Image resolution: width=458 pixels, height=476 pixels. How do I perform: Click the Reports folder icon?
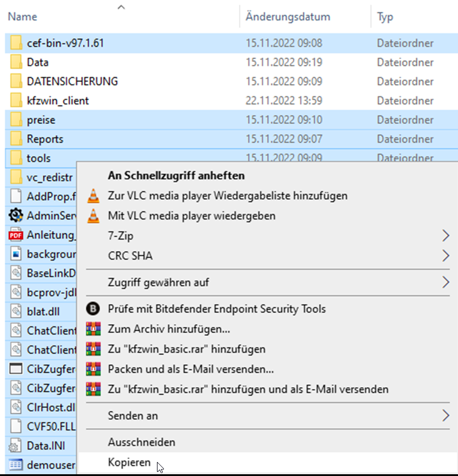click(16, 139)
